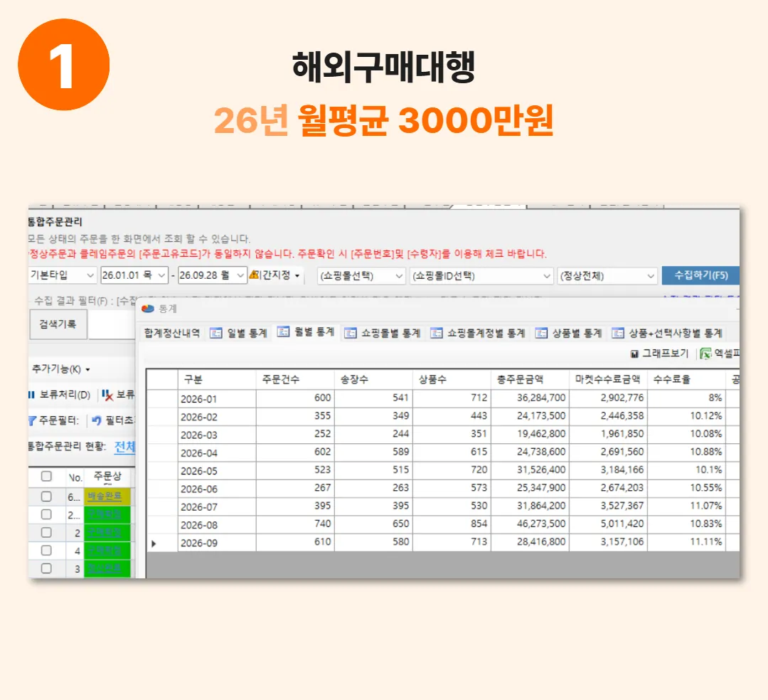Click the 주문상 column header in order list
Screen dimensions: 768x700
[x=107, y=476]
